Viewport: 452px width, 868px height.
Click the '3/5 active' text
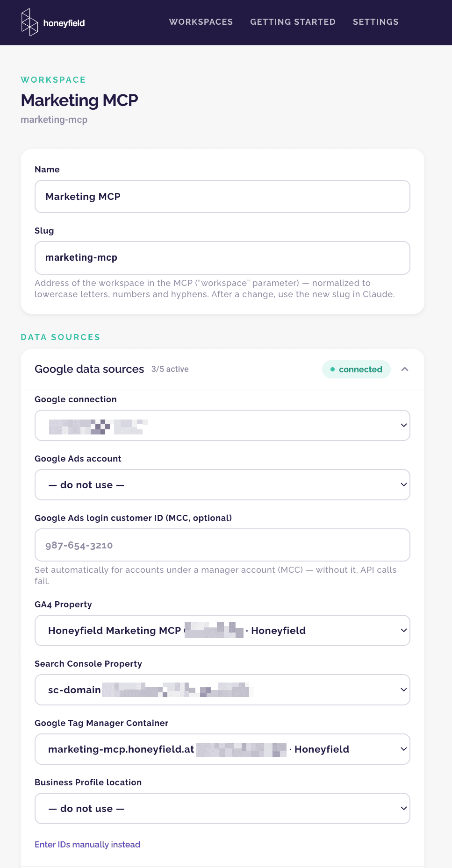(x=170, y=369)
